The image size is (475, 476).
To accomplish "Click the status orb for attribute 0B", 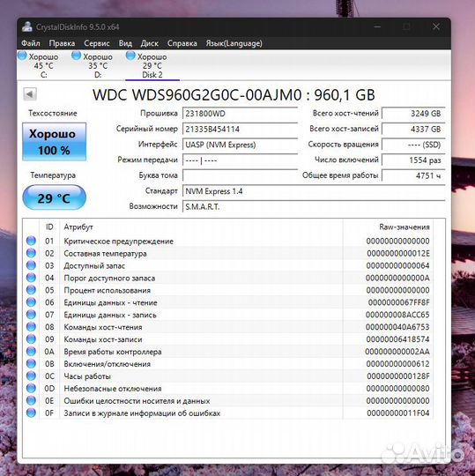I will pos(31,364).
